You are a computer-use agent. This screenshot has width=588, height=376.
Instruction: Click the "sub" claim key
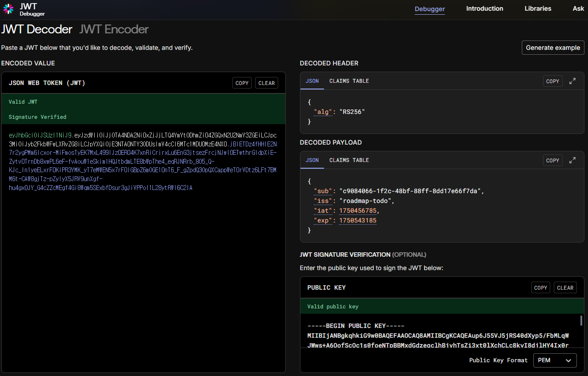pos(323,191)
